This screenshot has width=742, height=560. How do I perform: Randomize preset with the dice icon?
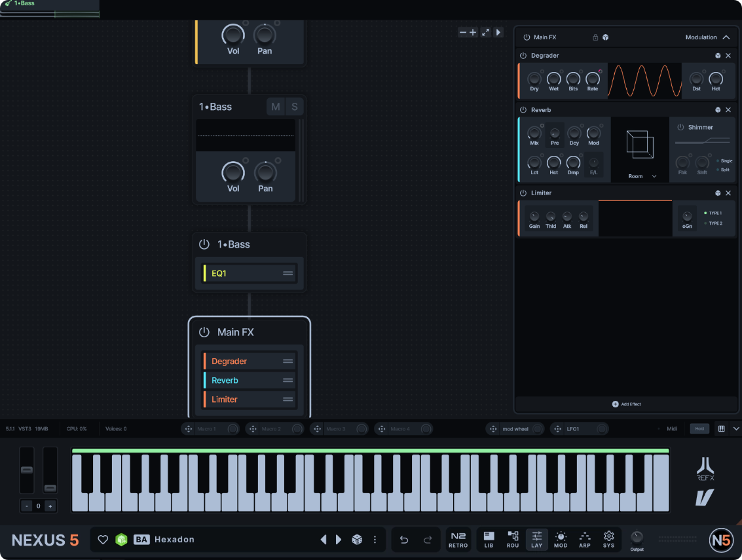358,540
